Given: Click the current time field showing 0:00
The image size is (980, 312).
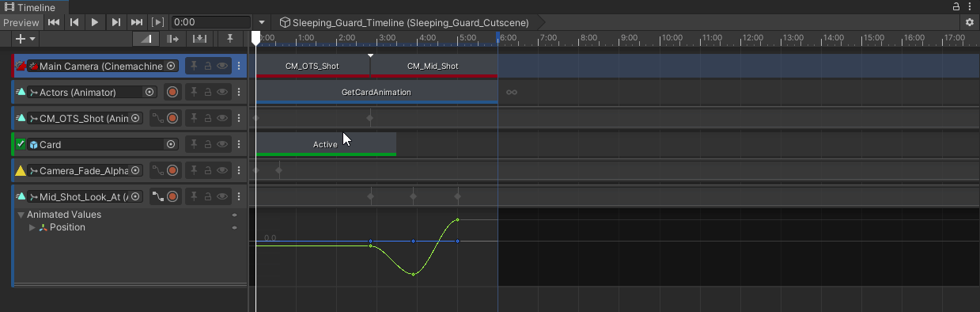Looking at the screenshot, I should (x=211, y=22).
